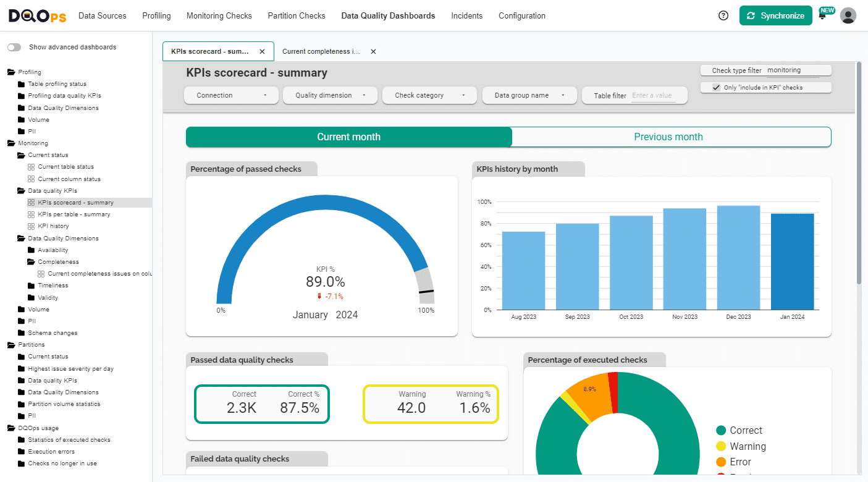Click the Table profiling status folder icon

point(21,84)
